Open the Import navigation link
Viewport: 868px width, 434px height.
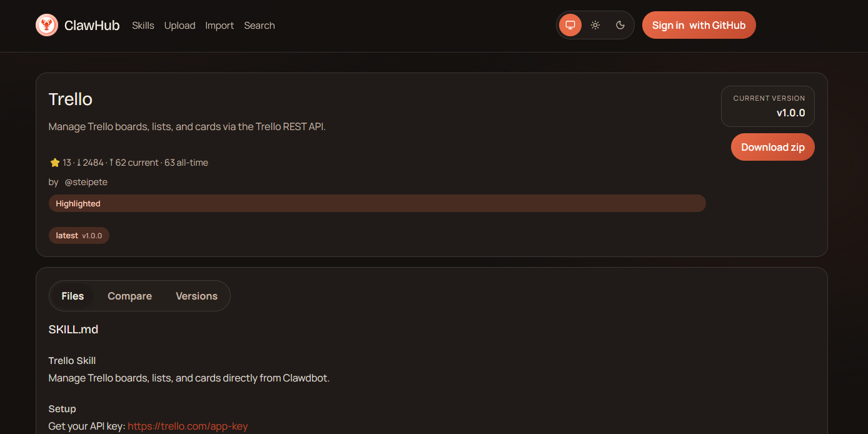point(220,26)
